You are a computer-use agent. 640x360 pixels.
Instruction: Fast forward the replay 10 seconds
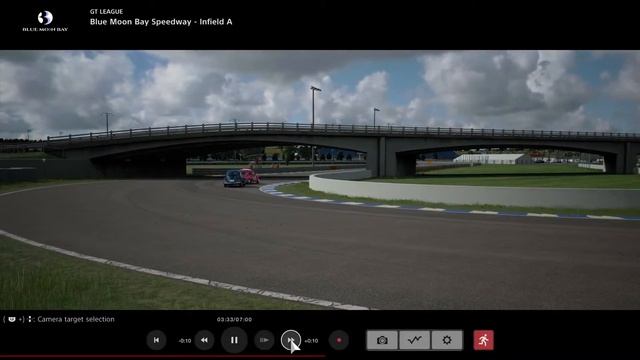coord(291,340)
